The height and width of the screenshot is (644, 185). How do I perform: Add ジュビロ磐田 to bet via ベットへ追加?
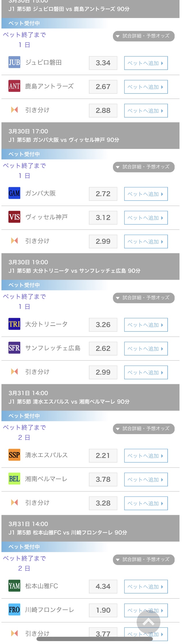[146, 63]
